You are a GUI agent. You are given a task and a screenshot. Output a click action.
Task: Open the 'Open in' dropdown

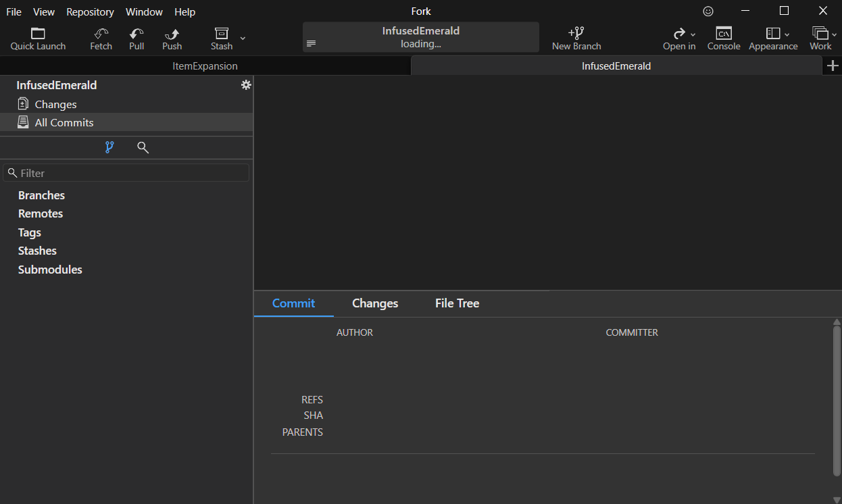693,34
